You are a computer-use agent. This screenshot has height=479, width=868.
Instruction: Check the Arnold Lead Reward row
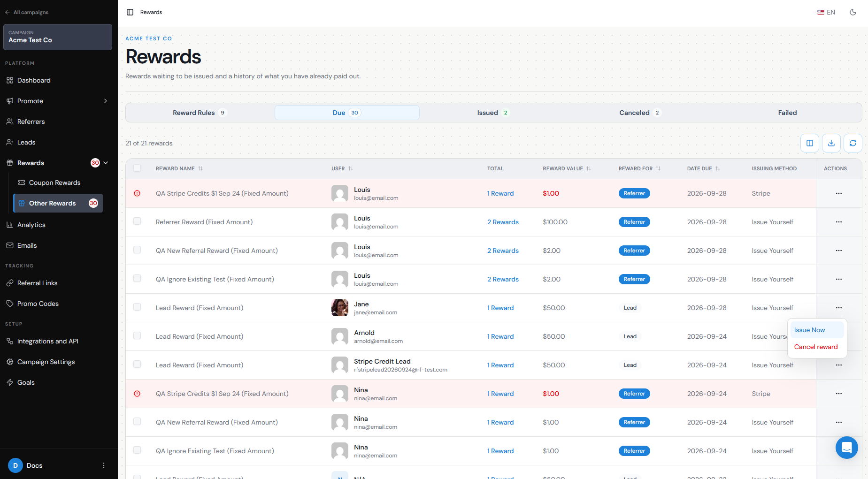click(x=137, y=335)
